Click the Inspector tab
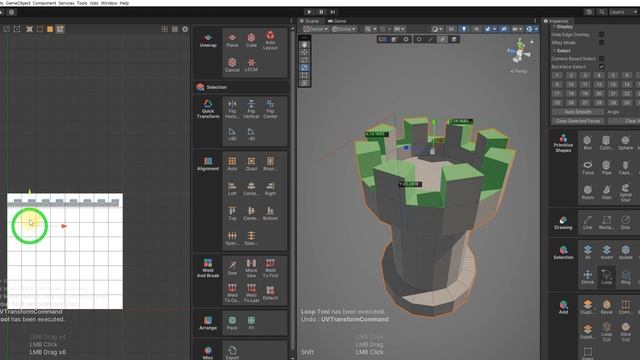 [x=557, y=21]
